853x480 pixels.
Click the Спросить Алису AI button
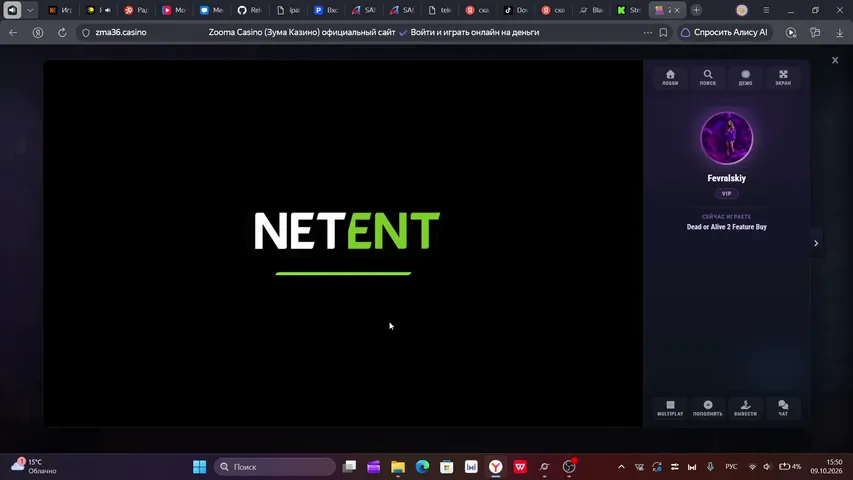[724, 33]
